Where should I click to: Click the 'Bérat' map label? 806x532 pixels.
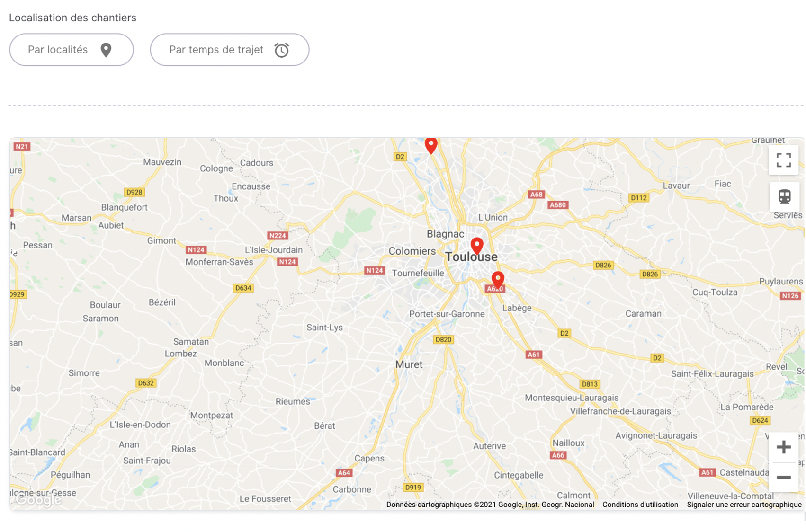tap(324, 426)
